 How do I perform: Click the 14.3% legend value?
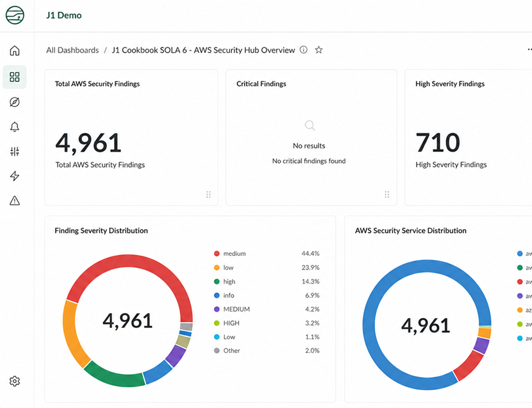310,281
